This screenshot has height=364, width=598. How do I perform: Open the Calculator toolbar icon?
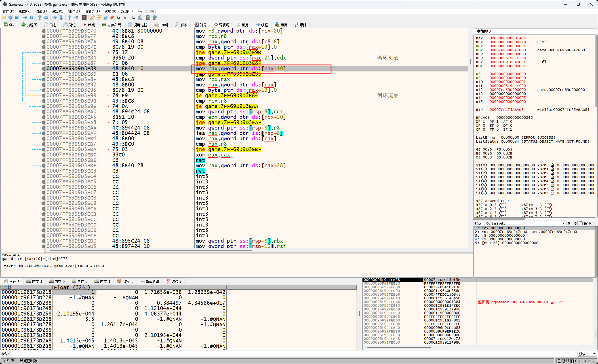point(148,18)
